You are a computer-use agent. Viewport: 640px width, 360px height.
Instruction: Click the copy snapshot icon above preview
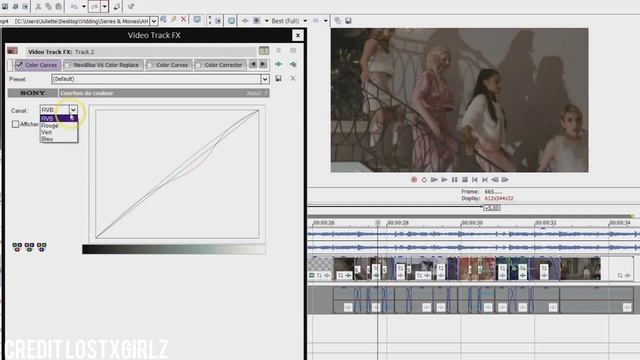pos(338,20)
